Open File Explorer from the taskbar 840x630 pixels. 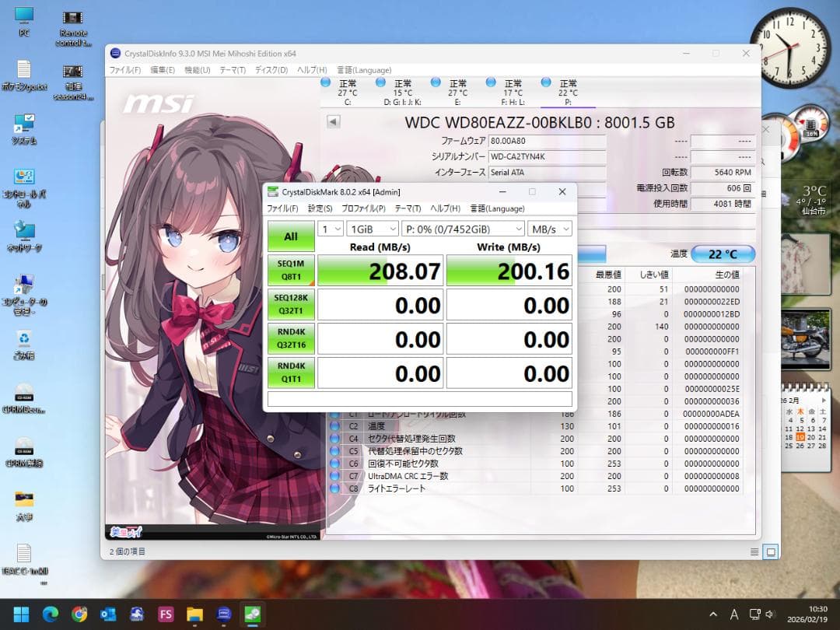click(x=194, y=614)
